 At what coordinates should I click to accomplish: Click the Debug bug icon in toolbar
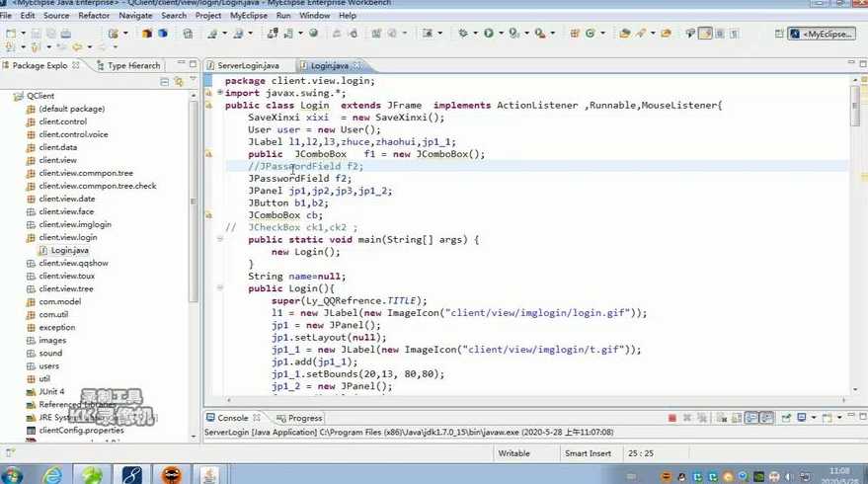click(463, 34)
